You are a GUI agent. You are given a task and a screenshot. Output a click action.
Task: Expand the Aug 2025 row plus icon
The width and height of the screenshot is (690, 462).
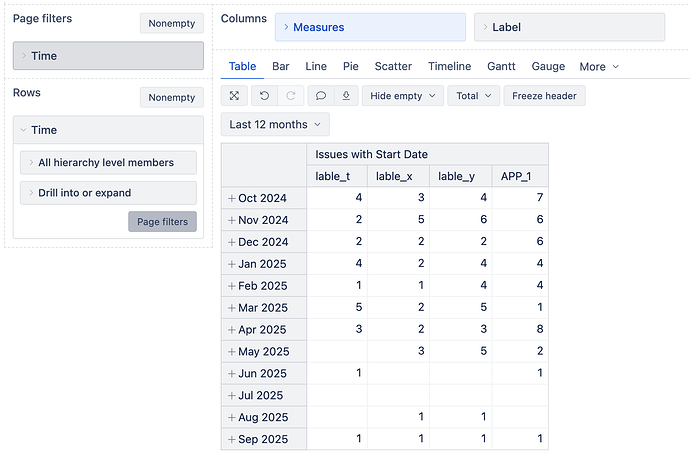[x=231, y=418]
